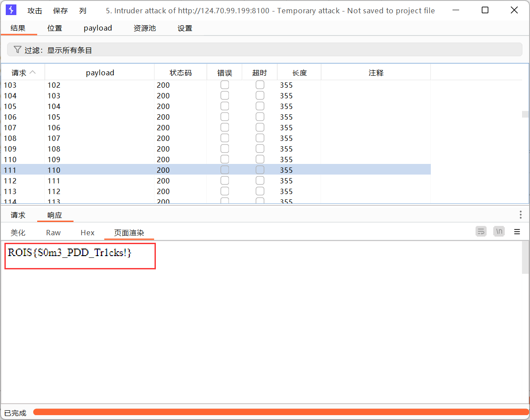
Task: Open the 攻击 menu
Action: click(35, 11)
